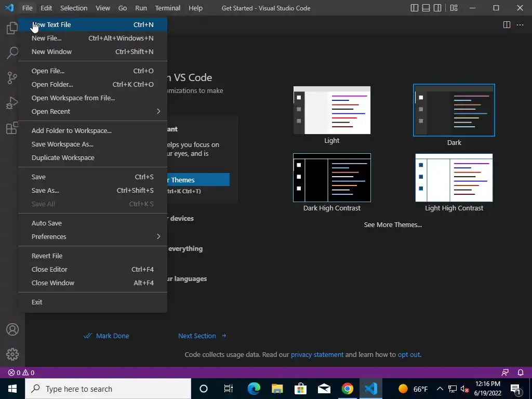Open the Go menu

[x=123, y=8]
